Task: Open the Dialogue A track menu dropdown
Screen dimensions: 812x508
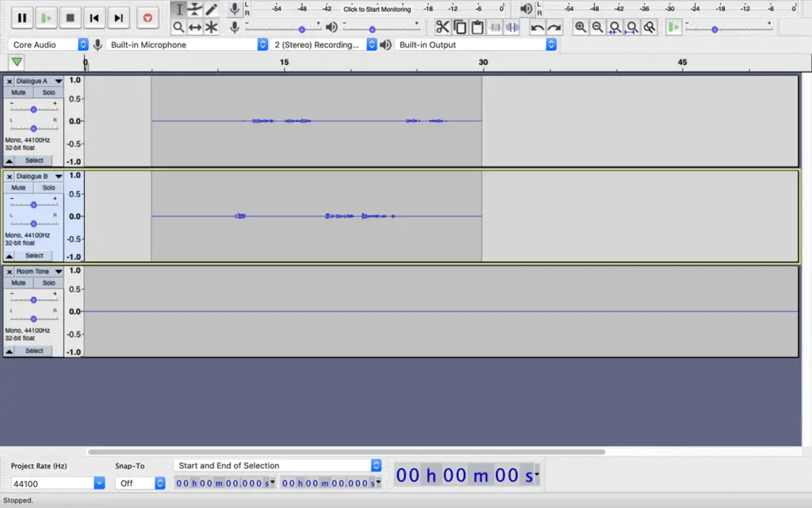Action: (59, 81)
